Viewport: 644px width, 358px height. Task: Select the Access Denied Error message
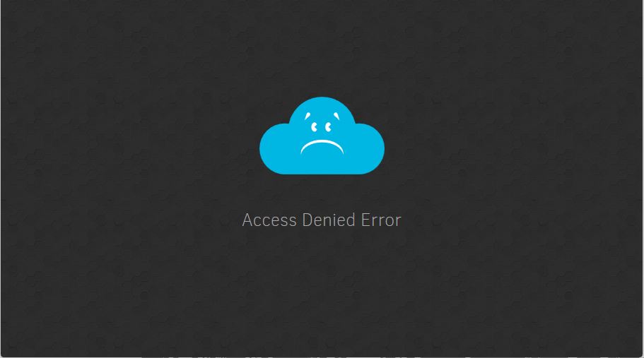click(x=322, y=220)
